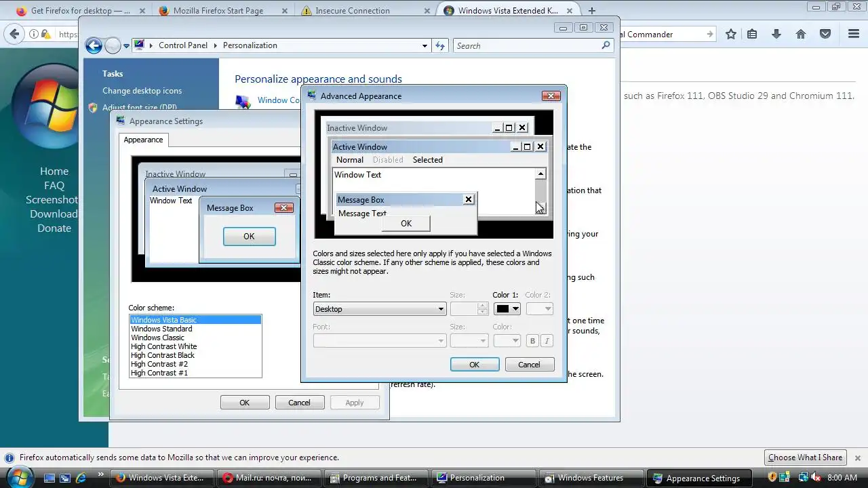Image resolution: width=868 pixels, height=488 pixels.
Task: Click security shield icon in system tray
Action: [773, 478]
